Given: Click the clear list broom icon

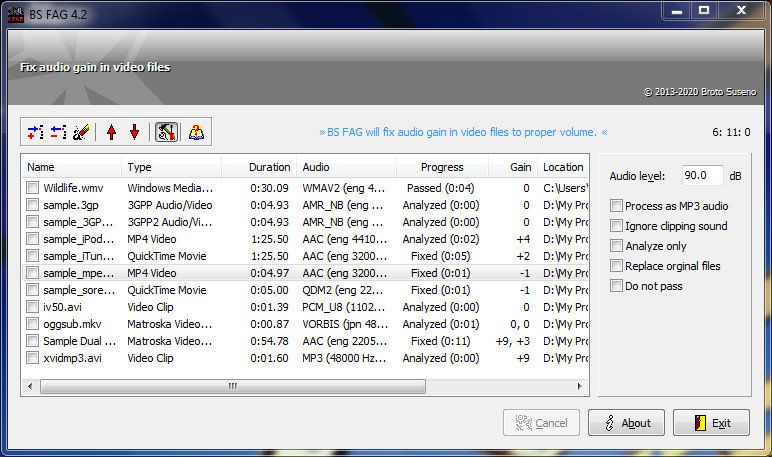Looking at the screenshot, I should click(x=81, y=132).
